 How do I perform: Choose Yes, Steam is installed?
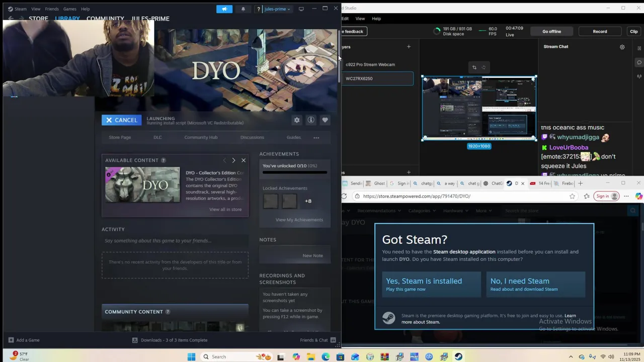coord(431,285)
